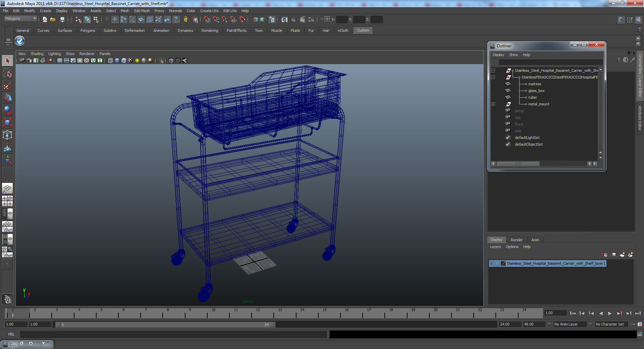Click the Outliner horizontal scrollbar
The width and height of the screenshot is (644, 349).
518,164
